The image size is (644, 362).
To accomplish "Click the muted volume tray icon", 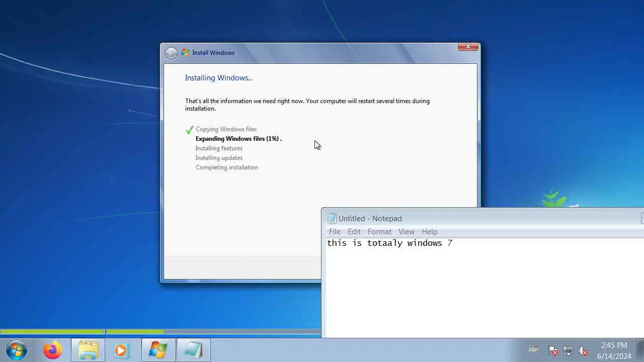I will 583,350.
